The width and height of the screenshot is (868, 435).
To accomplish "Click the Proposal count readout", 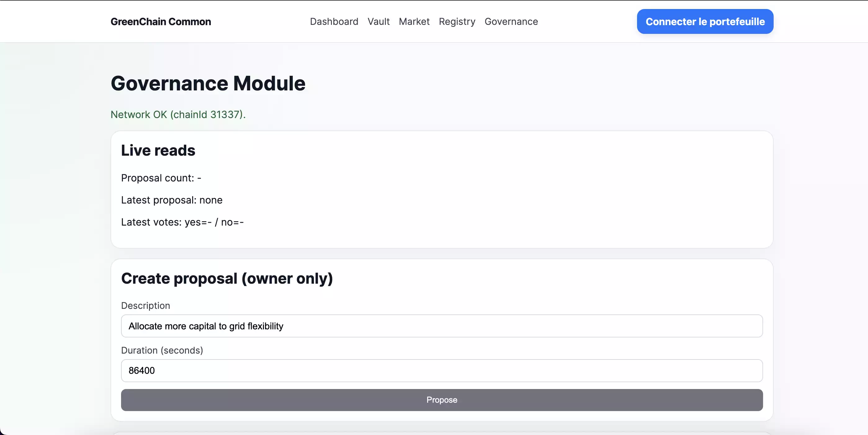I will 161,178.
